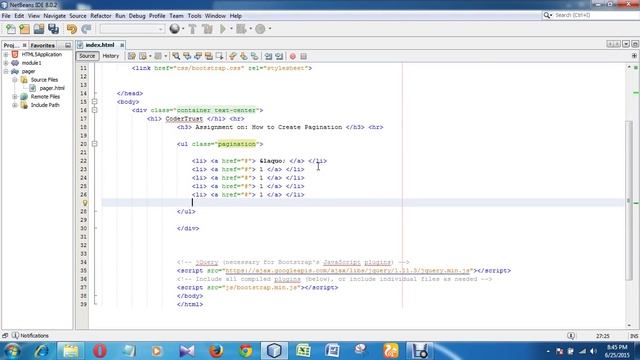Click the Previous Bookmark icon
This screenshot has height=360, width=640.
pyautogui.click(x=233, y=56)
